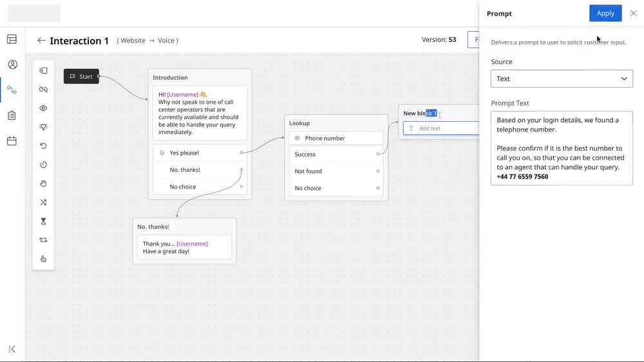
Task: Open the table view in the left sidebar
Action: [x=12, y=39]
